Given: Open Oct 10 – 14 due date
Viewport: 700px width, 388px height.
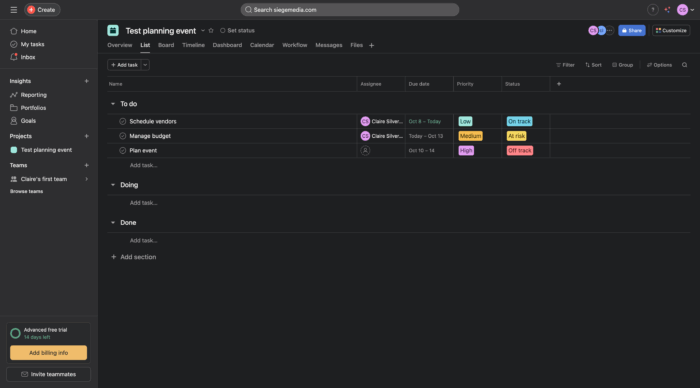Looking at the screenshot, I should (421, 150).
